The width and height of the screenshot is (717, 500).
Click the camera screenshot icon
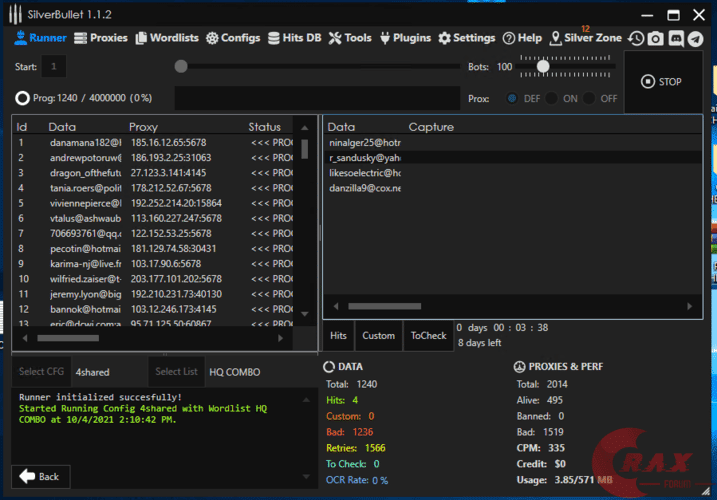click(655, 38)
